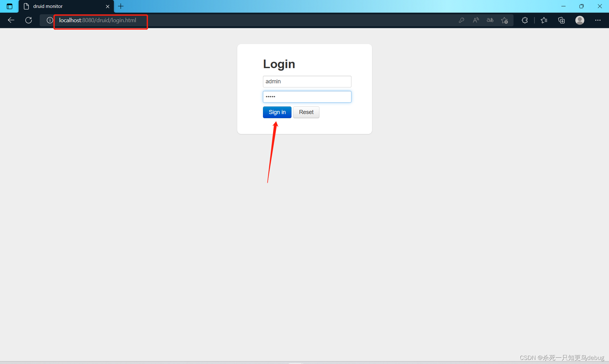Focus the admin username field

click(x=307, y=81)
